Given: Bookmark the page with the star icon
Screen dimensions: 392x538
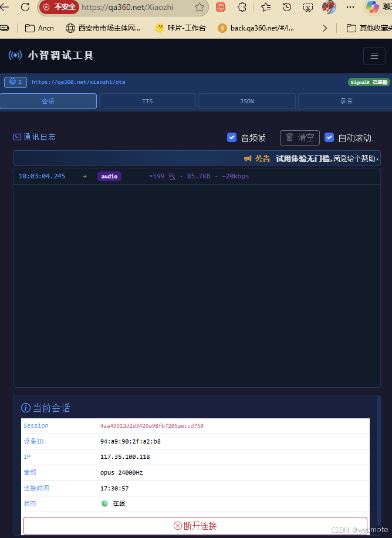Looking at the screenshot, I should tap(199, 7).
